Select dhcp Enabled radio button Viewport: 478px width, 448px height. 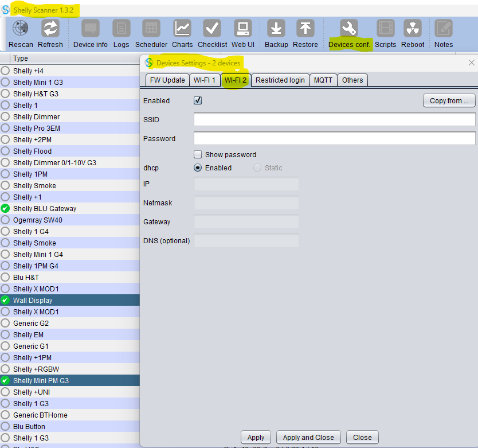tap(198, 167)
